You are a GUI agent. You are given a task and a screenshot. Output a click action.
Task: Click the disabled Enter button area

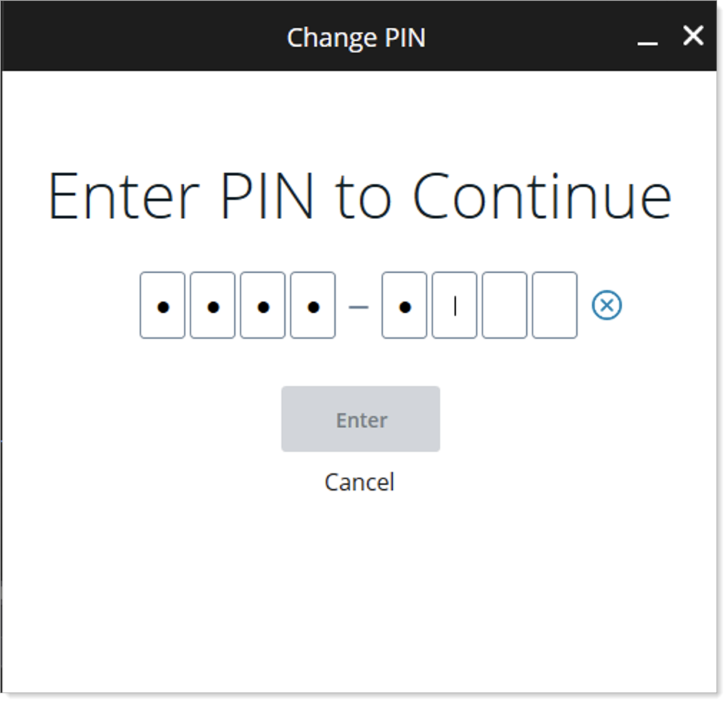[x=360, y=419]
